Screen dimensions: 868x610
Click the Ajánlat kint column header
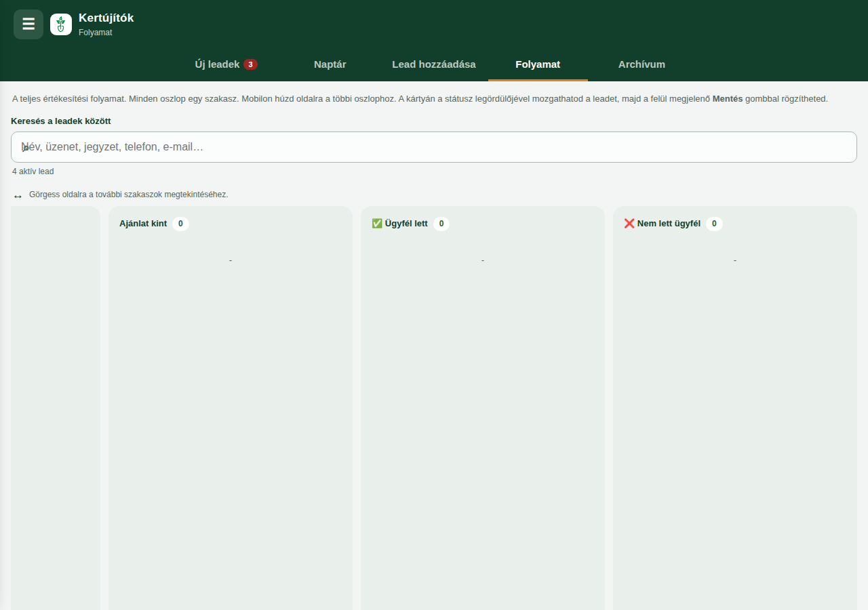click(143, 224)
